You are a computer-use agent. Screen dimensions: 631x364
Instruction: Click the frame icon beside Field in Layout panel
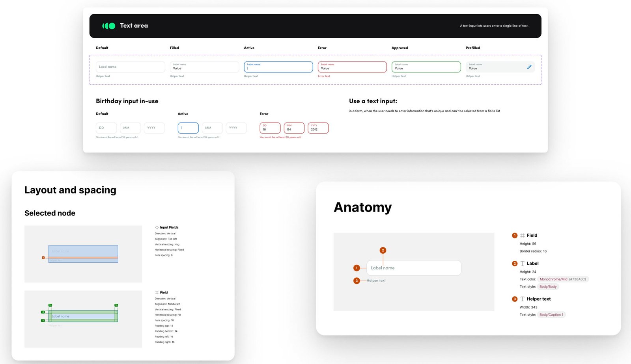(157, 293)
